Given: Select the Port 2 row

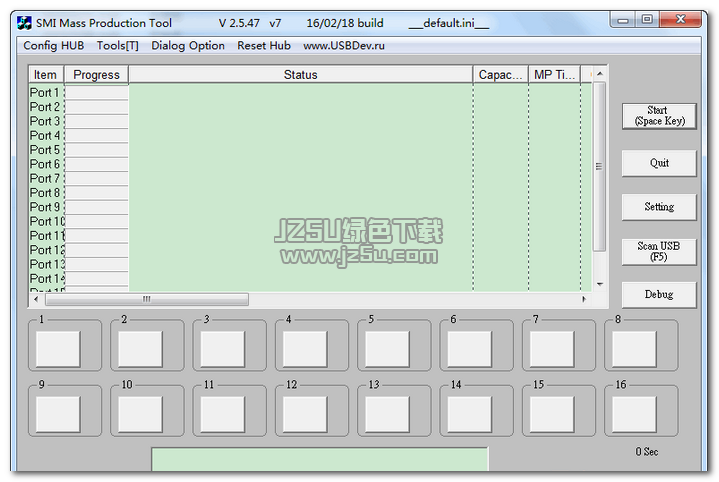Looking at the screenshot, I should 310,107.
